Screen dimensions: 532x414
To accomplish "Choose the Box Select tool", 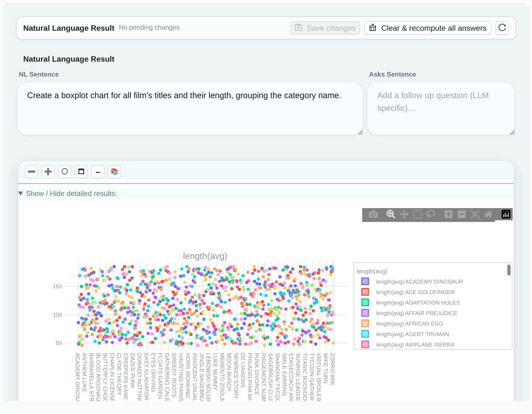I will click(417, 214).
